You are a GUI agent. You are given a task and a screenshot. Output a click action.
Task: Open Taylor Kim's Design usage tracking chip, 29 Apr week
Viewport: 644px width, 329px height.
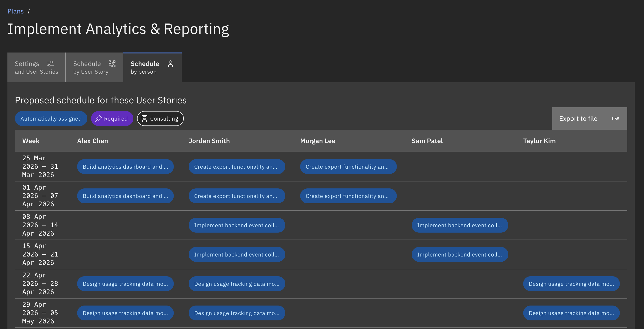[572, 313]
